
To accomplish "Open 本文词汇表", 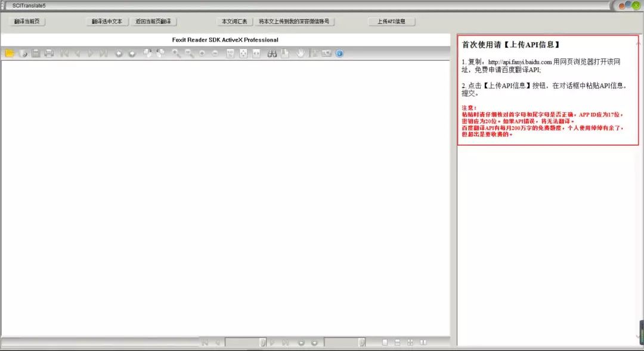I will [234, 21].
